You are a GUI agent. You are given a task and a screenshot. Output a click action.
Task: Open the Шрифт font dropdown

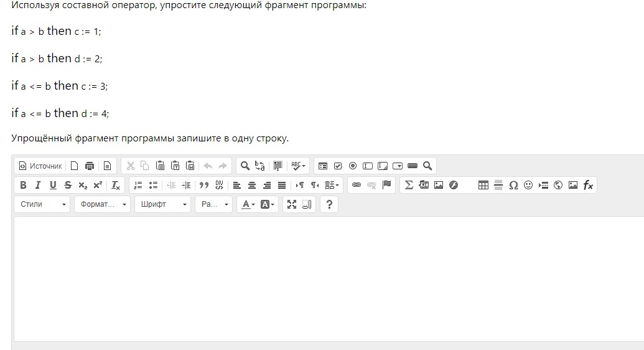click(162, 204)
